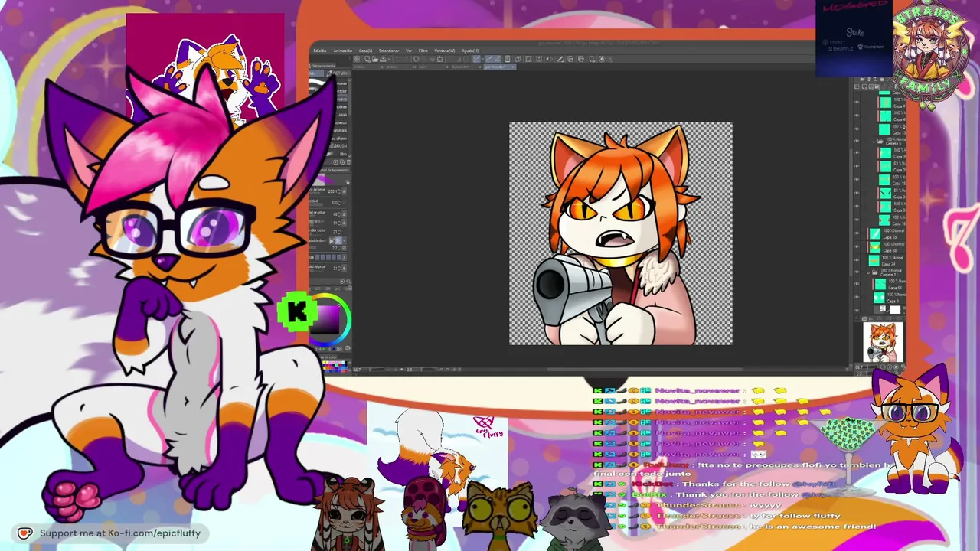Select the Capa 64 layer thumbnail

click(x=880, y=285)
